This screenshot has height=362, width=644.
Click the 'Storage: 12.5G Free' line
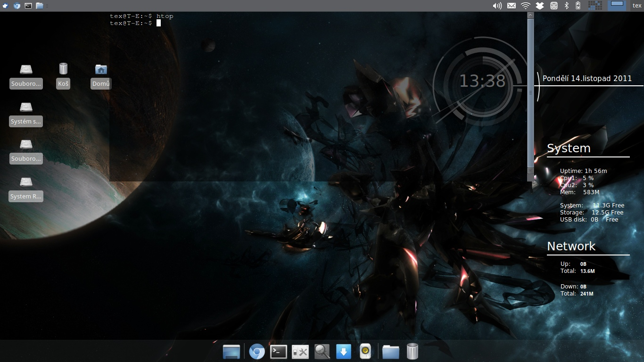(x=592, y=212)
